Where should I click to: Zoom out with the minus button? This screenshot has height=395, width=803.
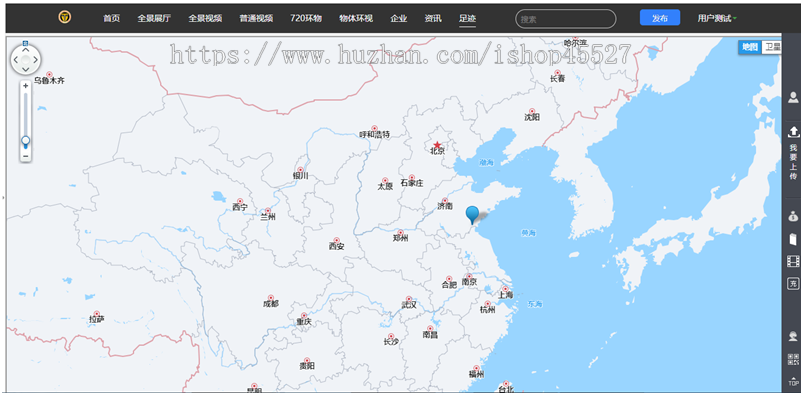(25, 156)
